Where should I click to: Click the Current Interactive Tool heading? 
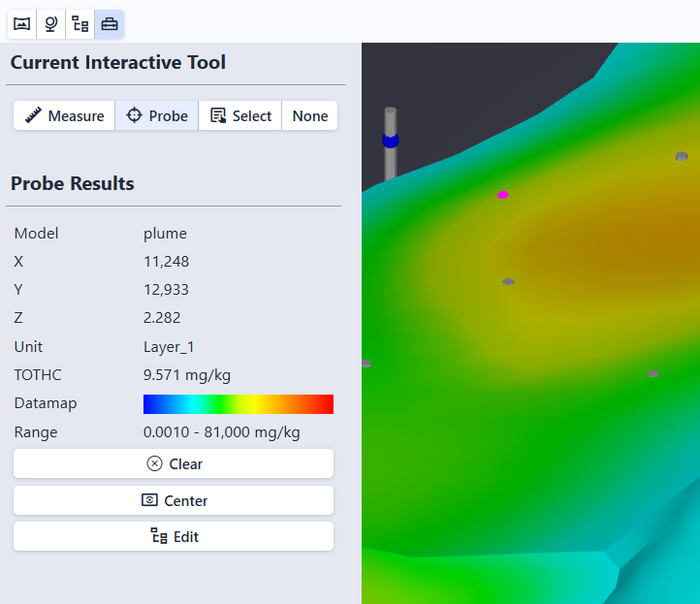(118, 62)
